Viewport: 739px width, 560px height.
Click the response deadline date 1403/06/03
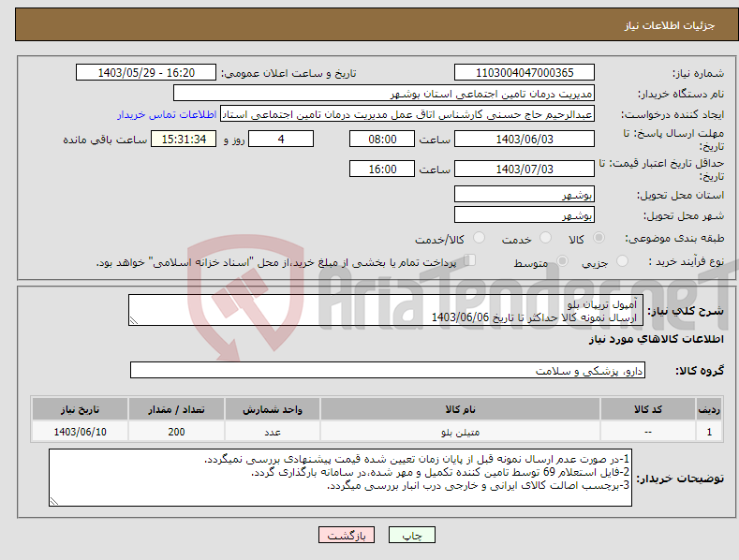525,139
